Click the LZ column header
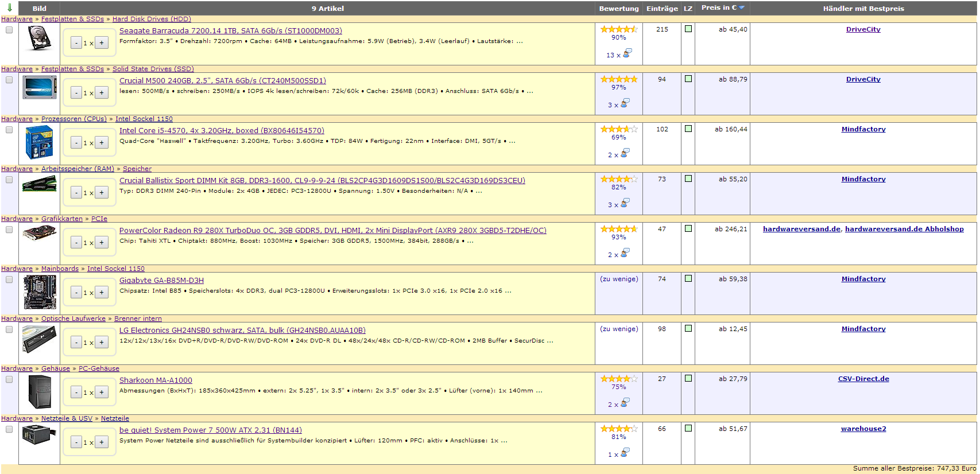 (688, 9)
